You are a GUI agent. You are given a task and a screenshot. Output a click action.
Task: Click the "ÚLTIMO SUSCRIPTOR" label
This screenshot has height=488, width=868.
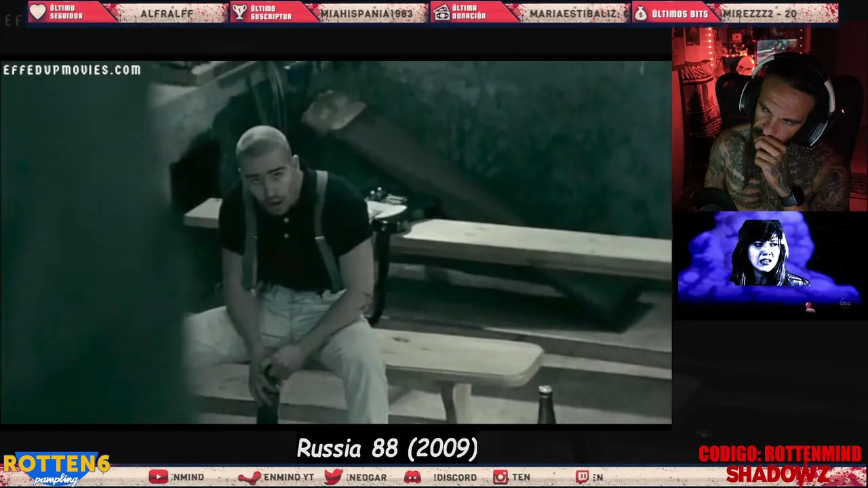click(271, 12)
